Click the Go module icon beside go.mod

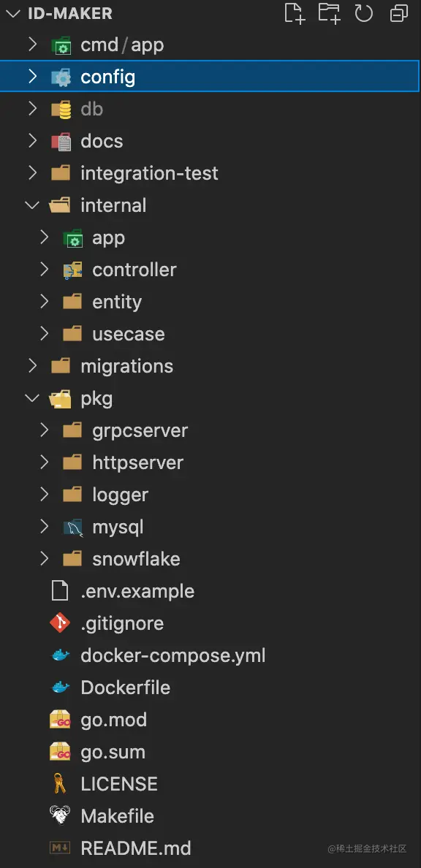(61, 719)
